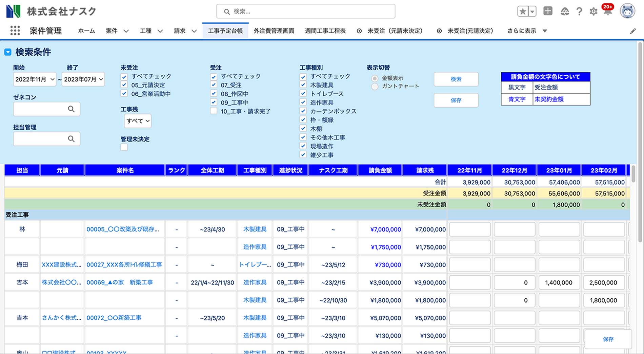Click the 請負金額 column header

point(380,170)
